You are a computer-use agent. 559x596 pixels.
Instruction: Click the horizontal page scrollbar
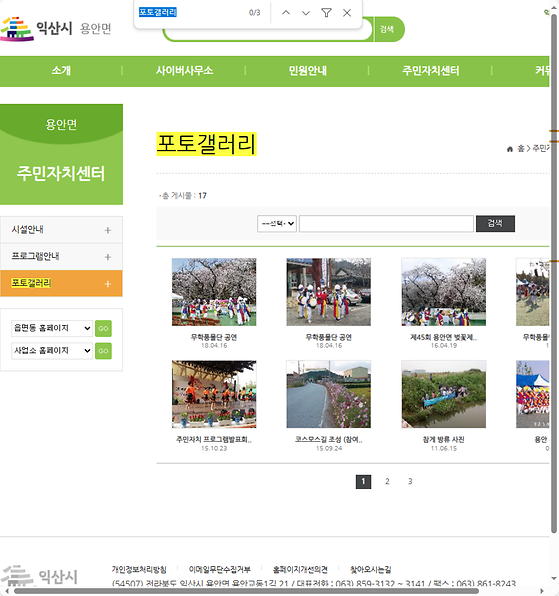tap(246, 591)
